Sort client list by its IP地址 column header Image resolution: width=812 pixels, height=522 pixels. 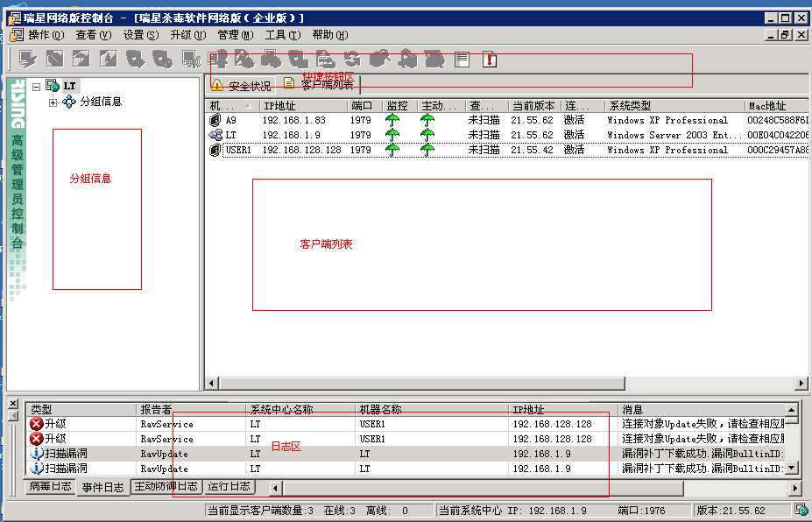pos(302,106)
